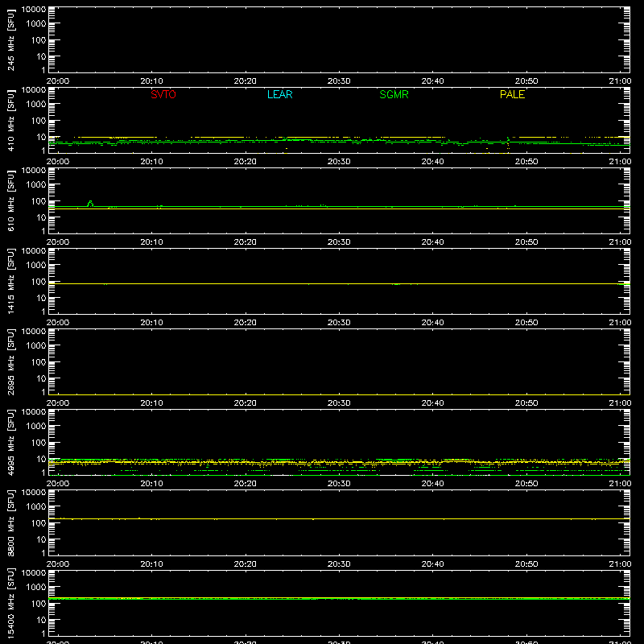Viewport: 644px width, 644px height.
Task: Click the 10 tick on 15400 MHz axis
Action: [x=41, y=620]
